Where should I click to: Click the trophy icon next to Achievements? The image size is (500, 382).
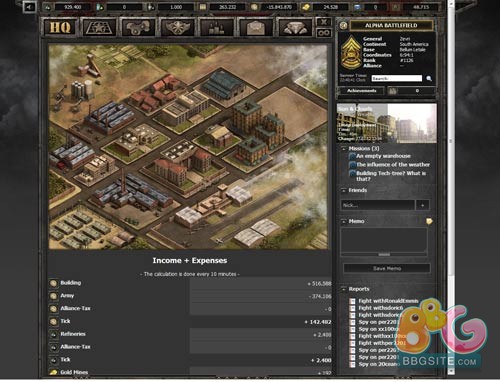[393, 91]
